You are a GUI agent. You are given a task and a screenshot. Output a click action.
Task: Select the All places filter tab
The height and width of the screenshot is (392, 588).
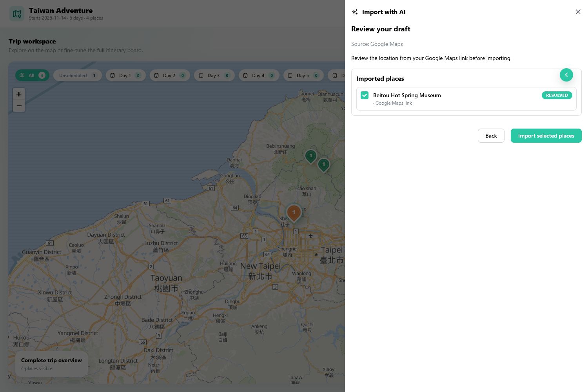tap(32, 75)
